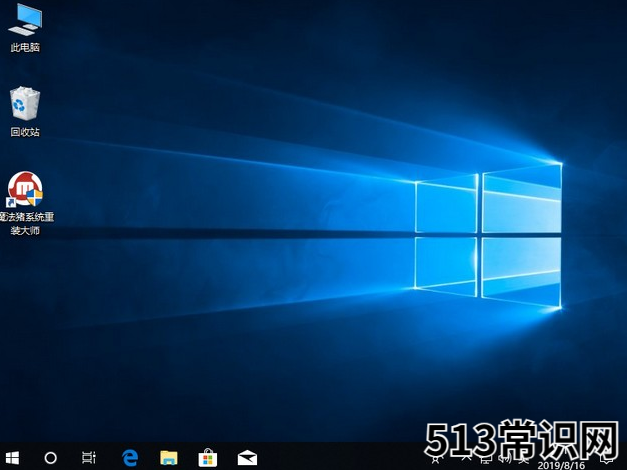This screenshot has height=471, width=627.
Task: Open File Explorer from the taskbar
Action: pos(169,458)
